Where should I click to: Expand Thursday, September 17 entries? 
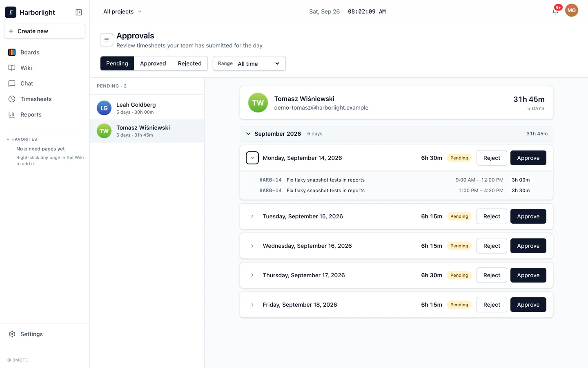coord(252,275)
